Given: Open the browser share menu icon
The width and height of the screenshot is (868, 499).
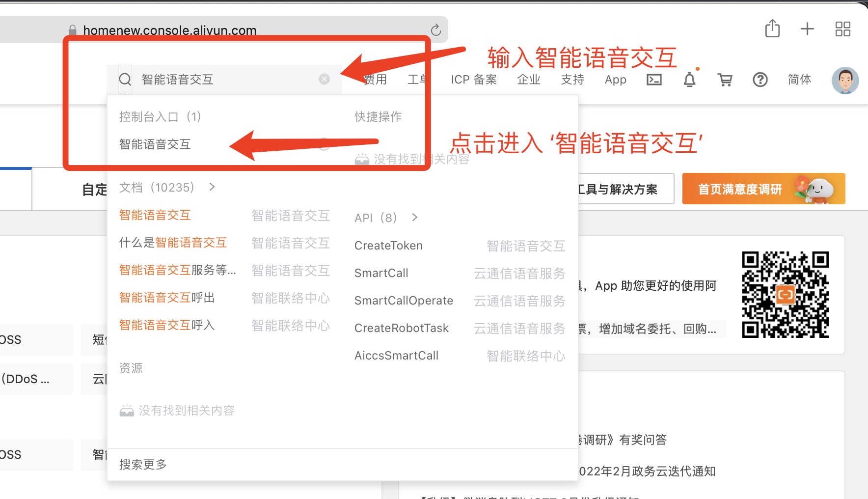Looking at the screenshot, I should pyautogui.click(x=772, y=28).
